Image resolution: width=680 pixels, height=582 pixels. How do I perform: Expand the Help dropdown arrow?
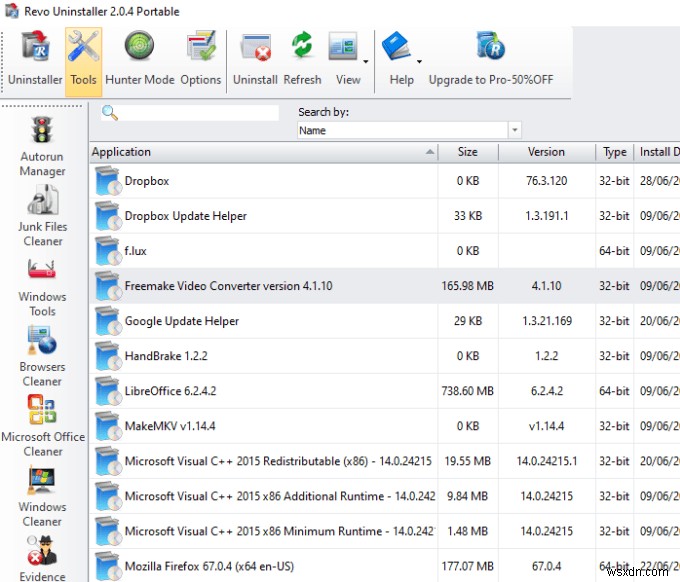[x=419, y=60]
